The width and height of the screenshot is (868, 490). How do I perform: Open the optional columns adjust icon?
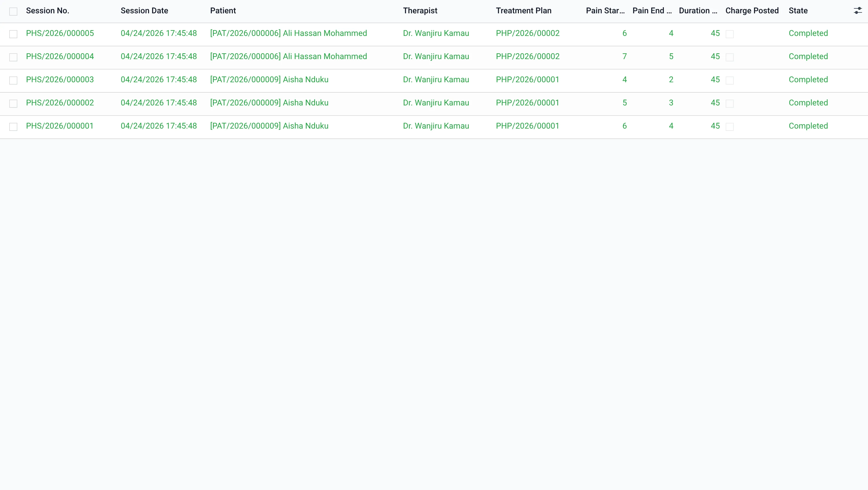click(x=858, y=11)
